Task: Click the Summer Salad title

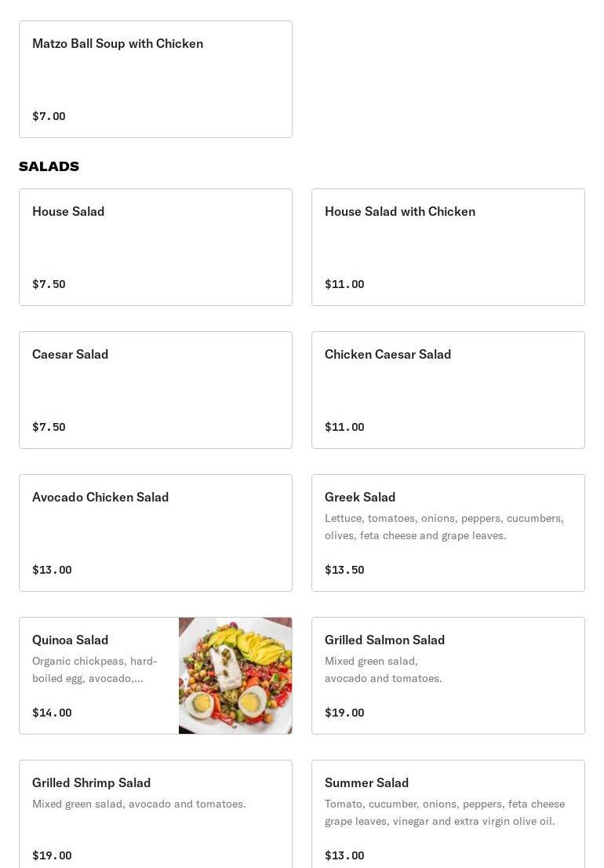Action: 366,783
